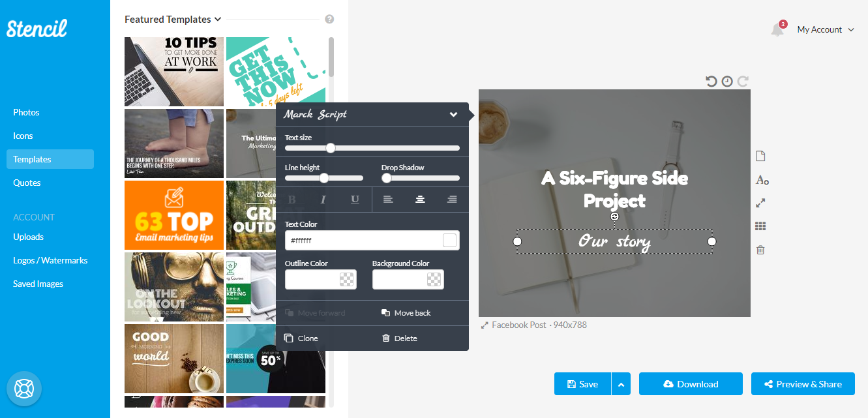
Task: Go to Photos in the sidebar
Action: [x=26, y=112]
